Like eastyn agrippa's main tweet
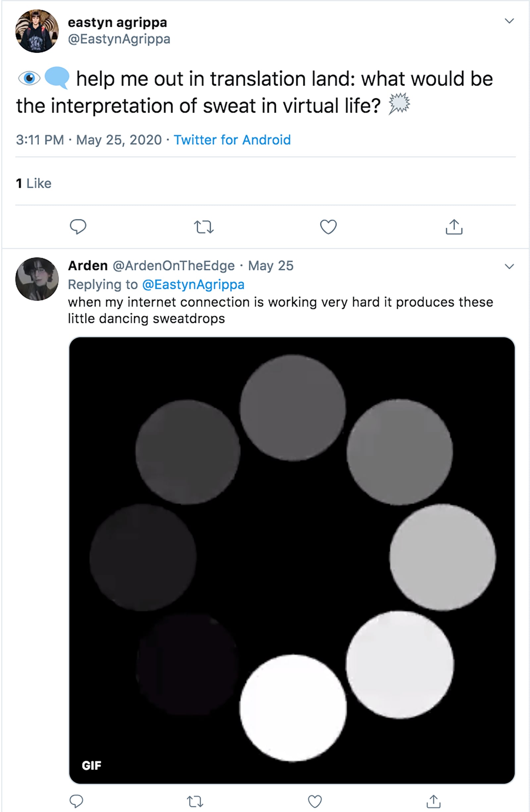530x812 pixels. [328, 227]
